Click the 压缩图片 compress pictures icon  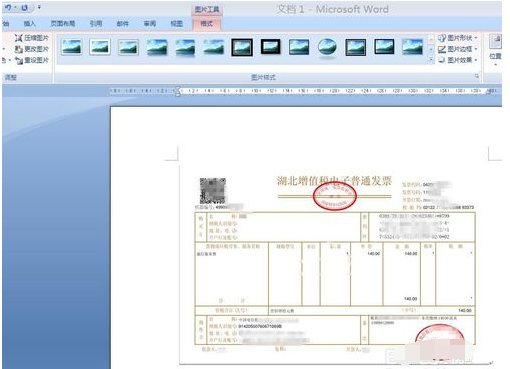click(x=19, y=38)
